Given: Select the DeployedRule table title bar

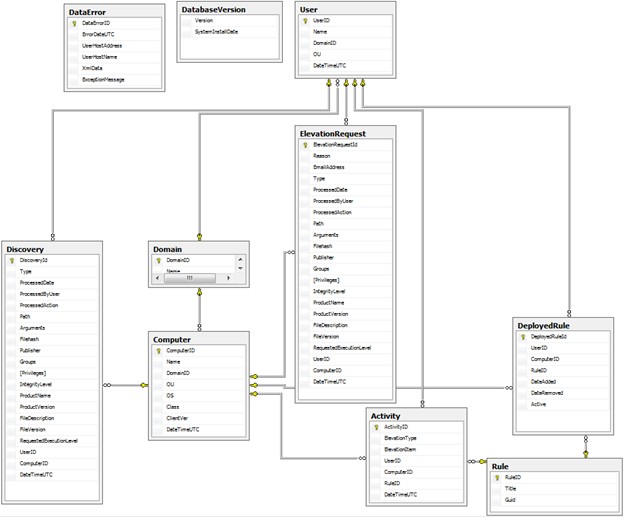Looking at the screenshot, I should click(563, 326).
